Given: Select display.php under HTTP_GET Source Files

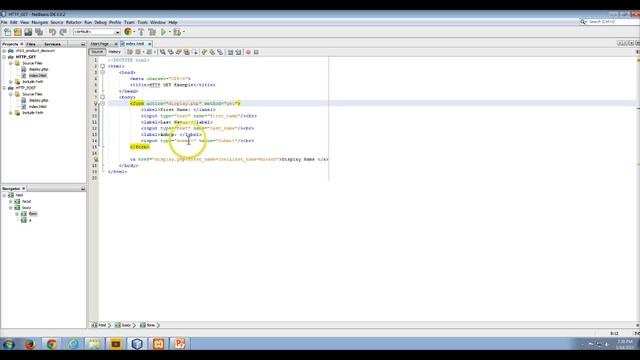Looking at the screenshot, I should click(38, 69).
